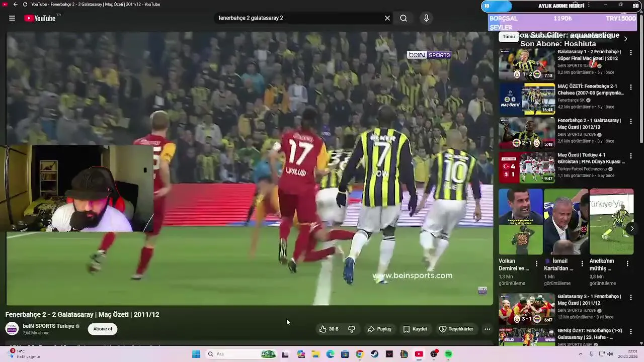Viewport: 644px width, 362px height.
Task: Open Microsoft Store from taskbar
Action: [x=345, y=354]
